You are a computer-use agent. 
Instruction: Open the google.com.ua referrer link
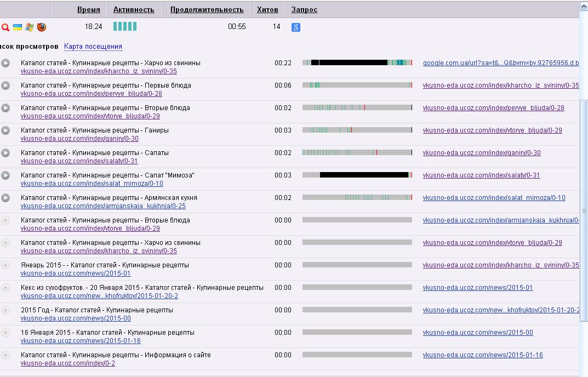click(x=500, y=63)
